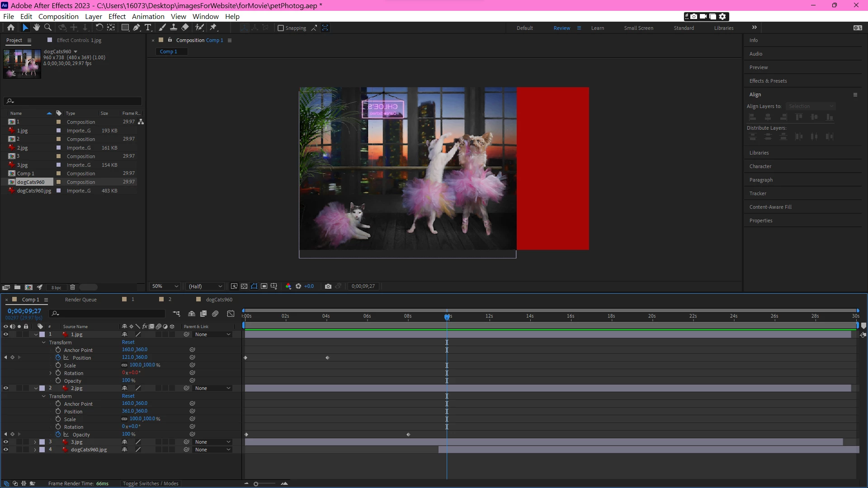Click the snapshot camera icon
This screenshot has width=868, height=488.
pyautogui.click(x=328, y=286)
